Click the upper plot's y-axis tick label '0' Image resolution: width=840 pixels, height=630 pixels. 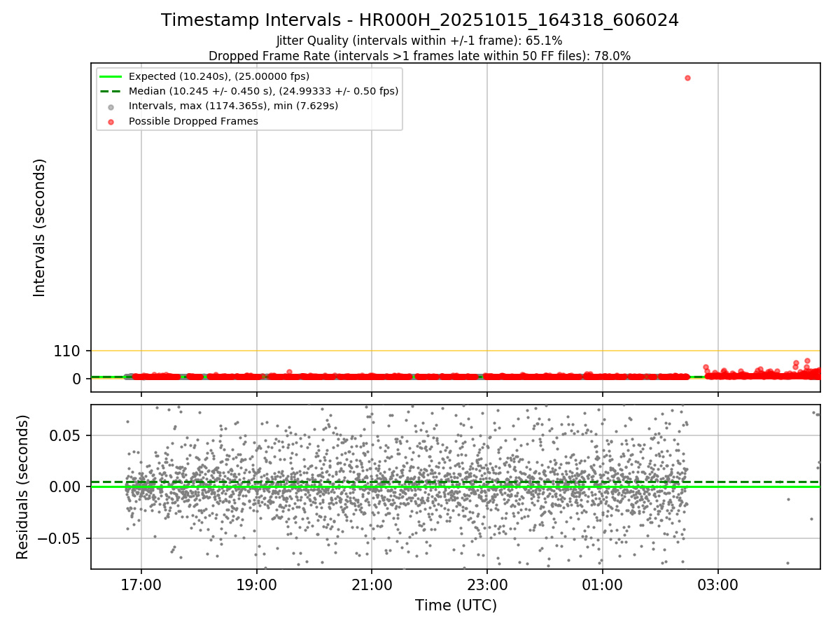point(77,379)
